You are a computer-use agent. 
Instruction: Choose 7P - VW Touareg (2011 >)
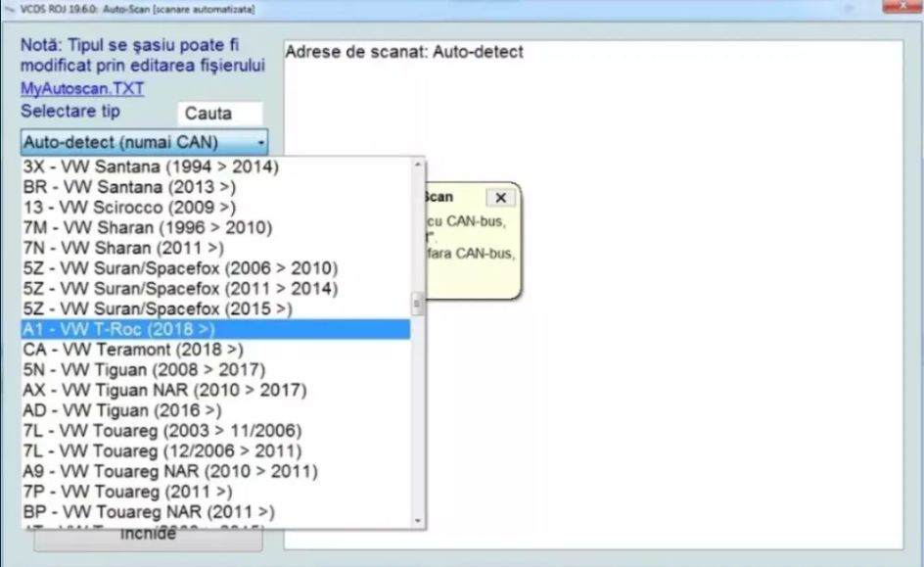click(x=216, y=492)
